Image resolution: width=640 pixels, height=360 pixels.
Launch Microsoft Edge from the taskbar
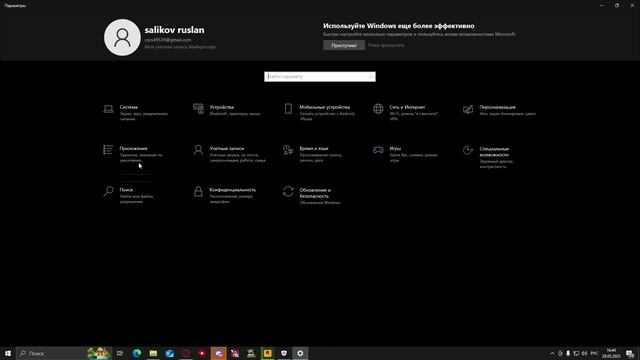click(137, 353)
